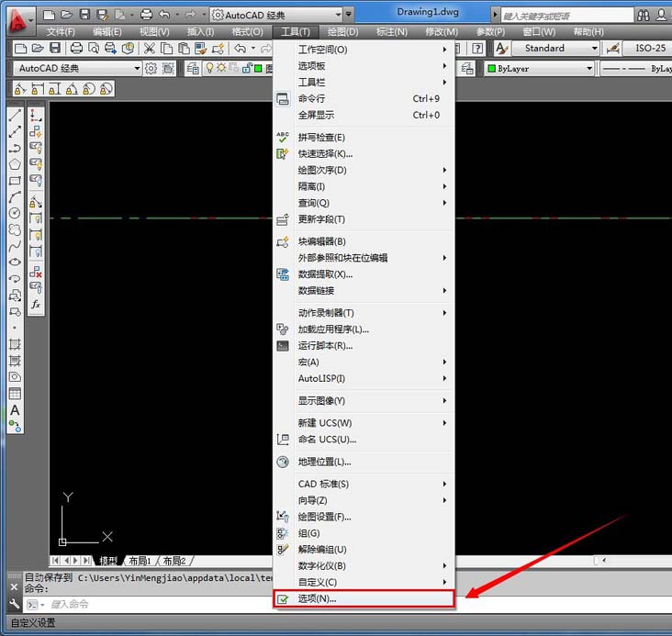Open the 文件(F) menu
The height and width of the screenshot is (636, 672).
click(61, 32)
